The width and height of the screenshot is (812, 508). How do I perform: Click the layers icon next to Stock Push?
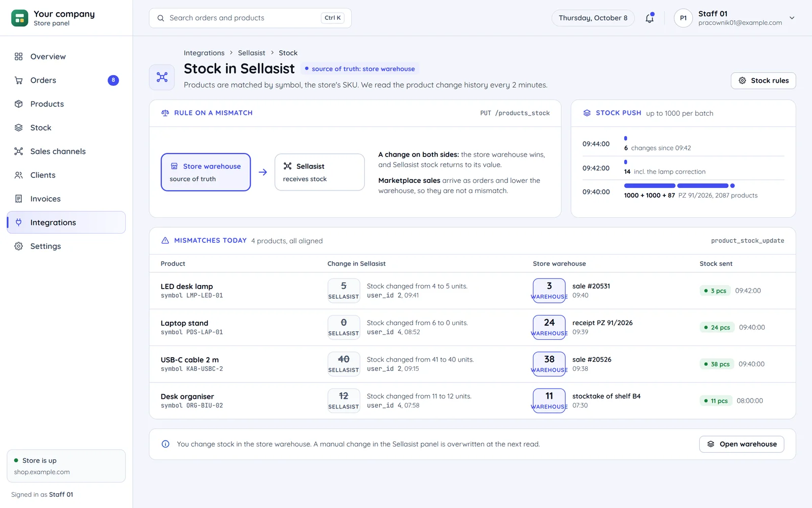pos(587,113)
